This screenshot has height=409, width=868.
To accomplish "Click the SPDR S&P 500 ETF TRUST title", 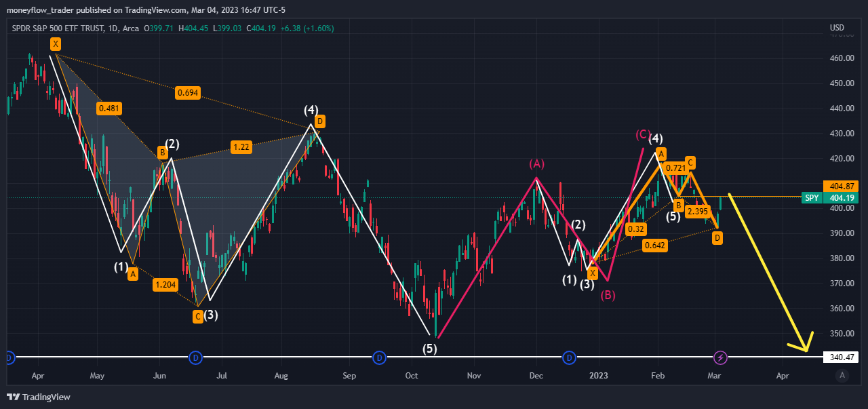I will 58,28.
